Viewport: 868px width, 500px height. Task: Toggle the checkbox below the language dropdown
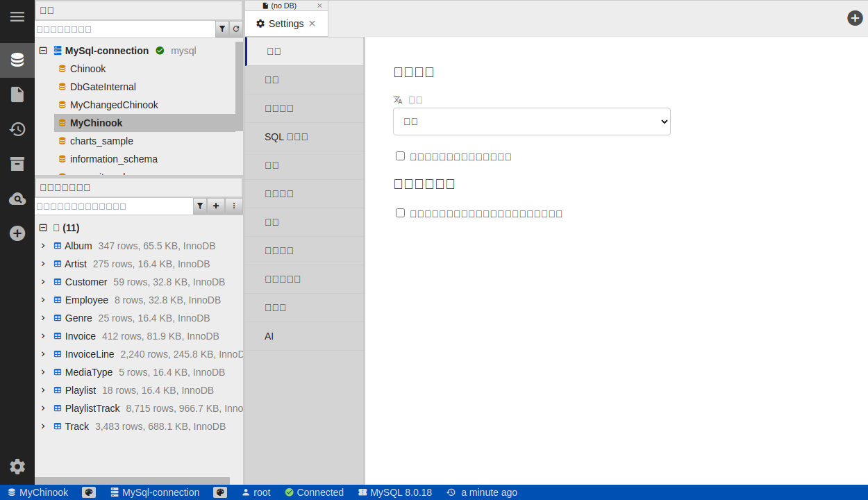point(400,156)
